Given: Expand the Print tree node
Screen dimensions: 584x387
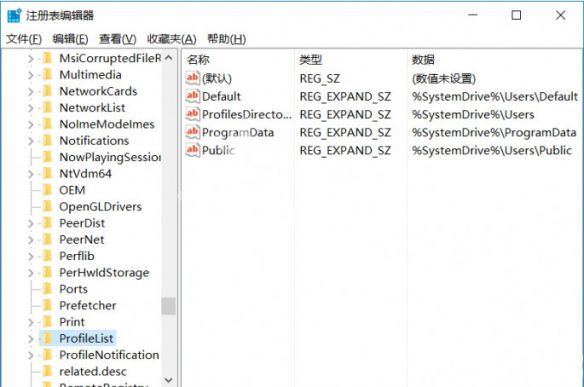Looking at the screenshot, I should [x=31, y=322].
